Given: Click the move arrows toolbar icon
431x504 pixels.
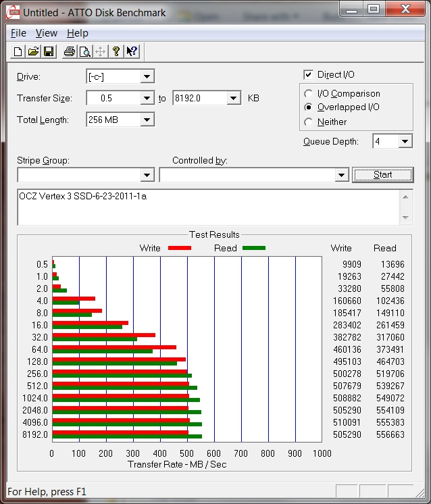Looking at the screenshot, I should coord(100,51).
